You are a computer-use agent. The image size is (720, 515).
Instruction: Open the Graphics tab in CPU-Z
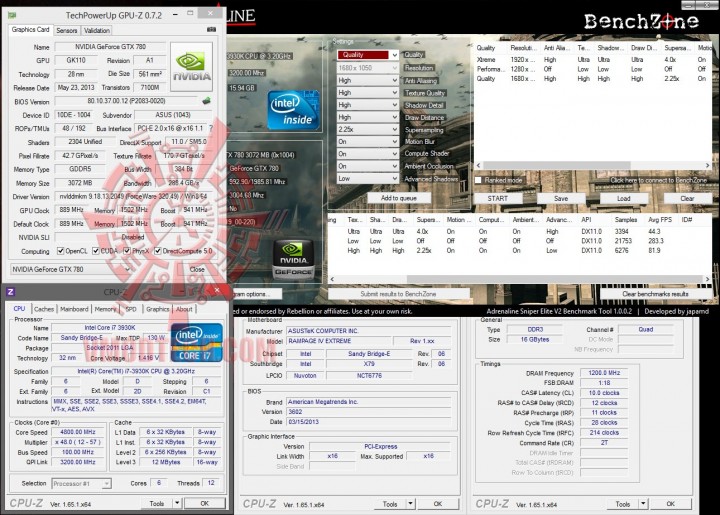(x=158, y=309)
